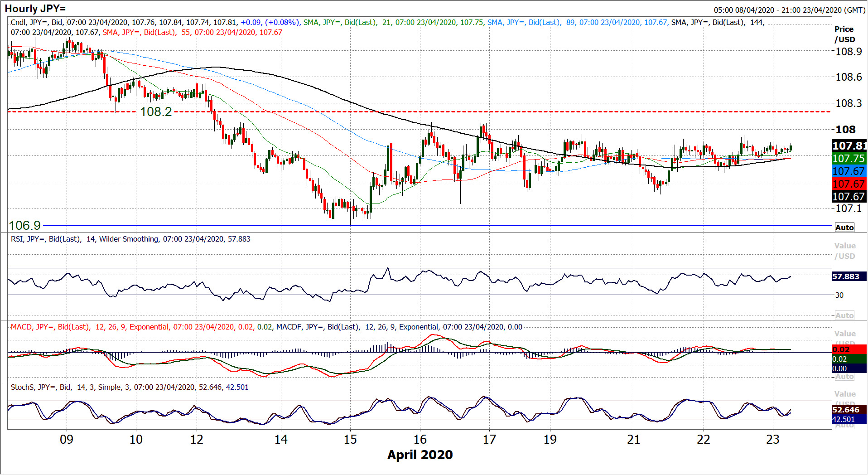The width and height of the screenshot is (868, 475).
Task: Click the 106.9 support level annotation
Action: (25, 225)
